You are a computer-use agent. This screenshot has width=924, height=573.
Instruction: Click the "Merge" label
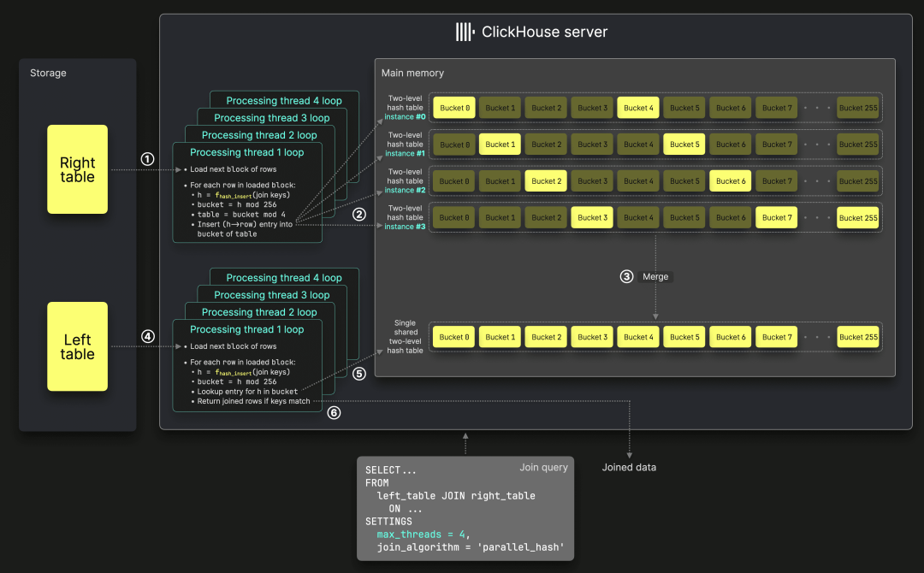655,277
